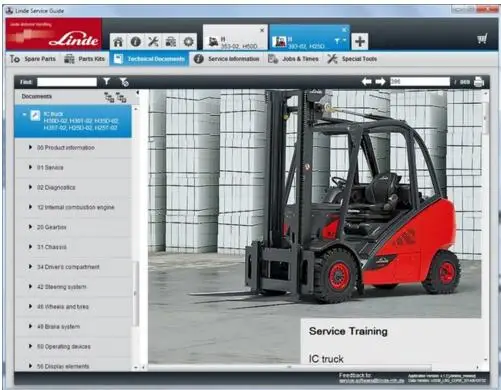Open the Home icon in top toolbar

pyautogui.click(x=118, y=42)
